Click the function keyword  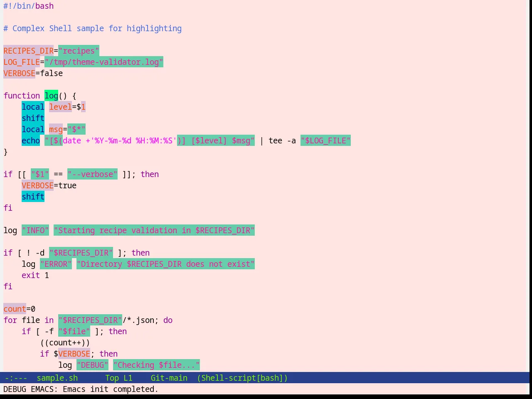[x=22, y=96]
